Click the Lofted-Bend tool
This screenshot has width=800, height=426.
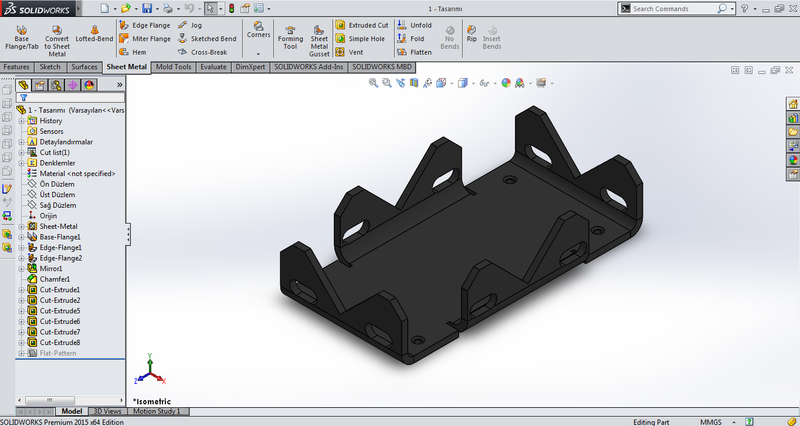coord(93,37)
